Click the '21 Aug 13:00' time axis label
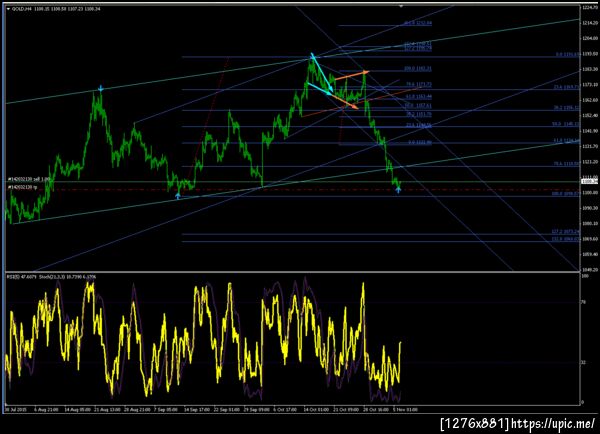The image size is (600, 434). pyautogui.click(x=107, y=410)
